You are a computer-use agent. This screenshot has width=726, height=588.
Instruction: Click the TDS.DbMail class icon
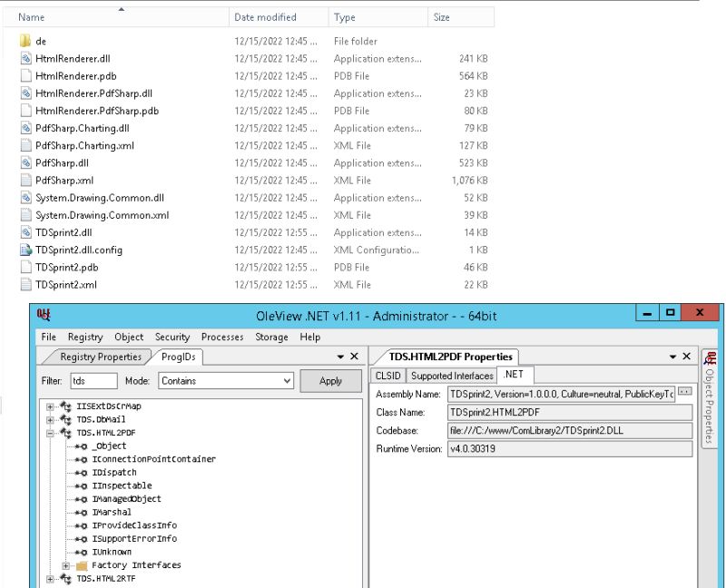[68, 418]
